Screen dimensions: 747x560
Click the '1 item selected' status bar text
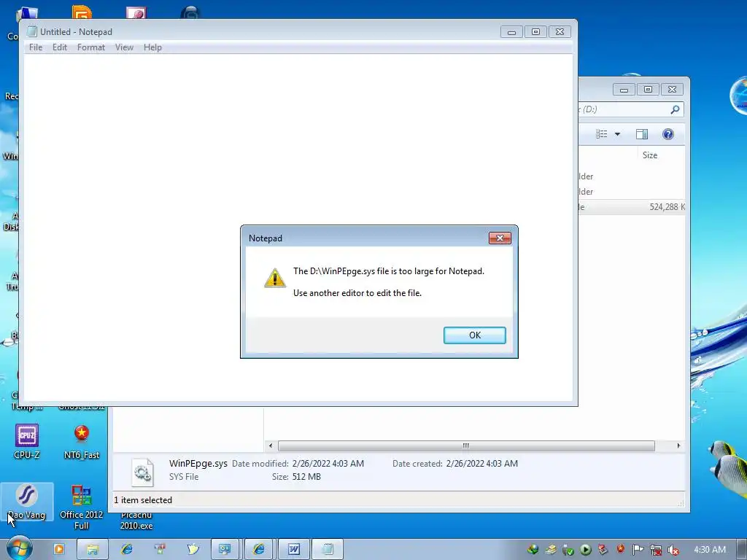pyautogui.click(x=143, y=500)
